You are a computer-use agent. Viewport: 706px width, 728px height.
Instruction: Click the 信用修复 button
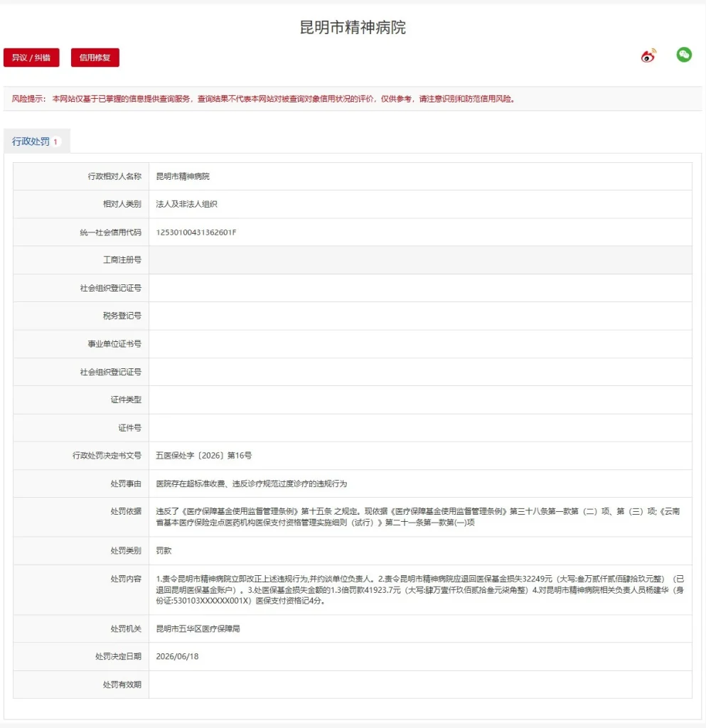(x=95, y=58)
